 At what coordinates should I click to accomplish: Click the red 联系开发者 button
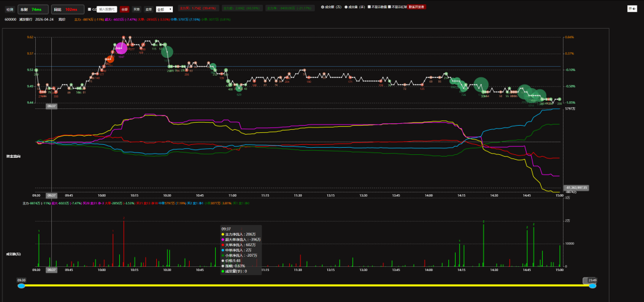[x=417, y=7]
